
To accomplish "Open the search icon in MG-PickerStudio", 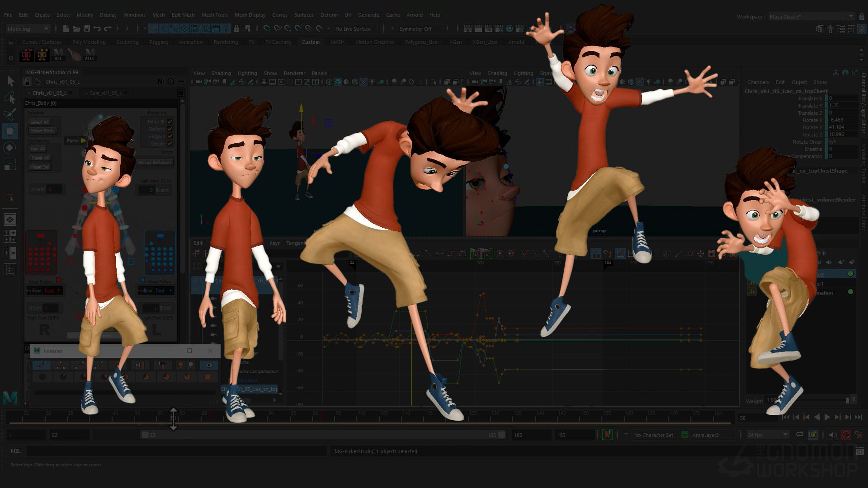I will point(170,82).
